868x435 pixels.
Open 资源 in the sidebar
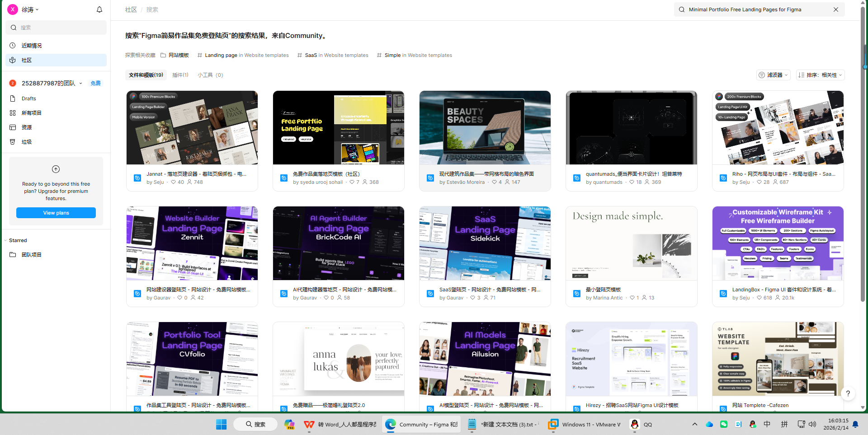pyautogui.click(x=56, y=127)
